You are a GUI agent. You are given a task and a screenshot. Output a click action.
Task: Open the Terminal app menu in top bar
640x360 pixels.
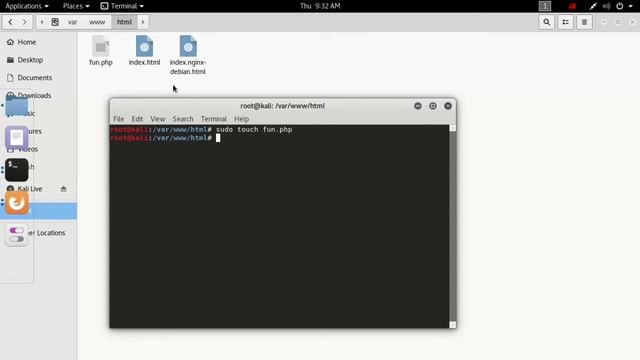point(122,6)
